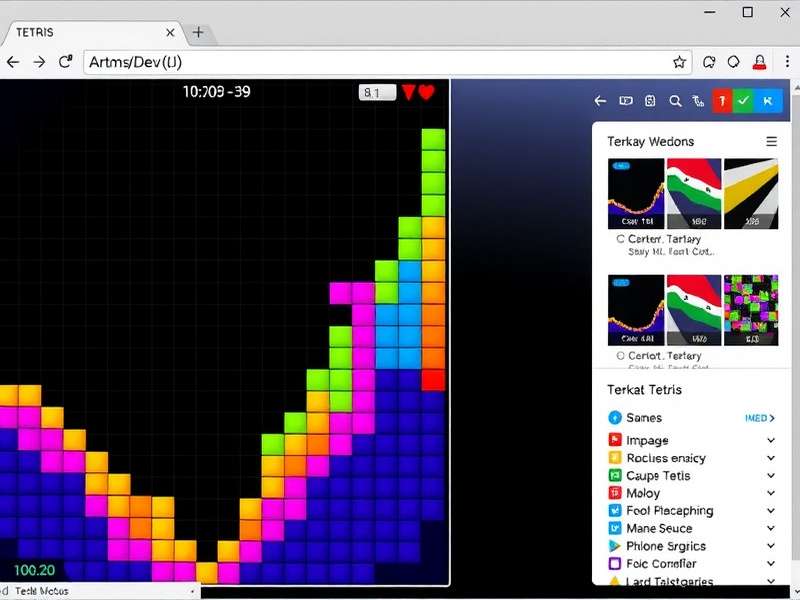Reload the page with refresh icon
The height and width of the screenshot is (600, 800).
click(x=65, y=62)
